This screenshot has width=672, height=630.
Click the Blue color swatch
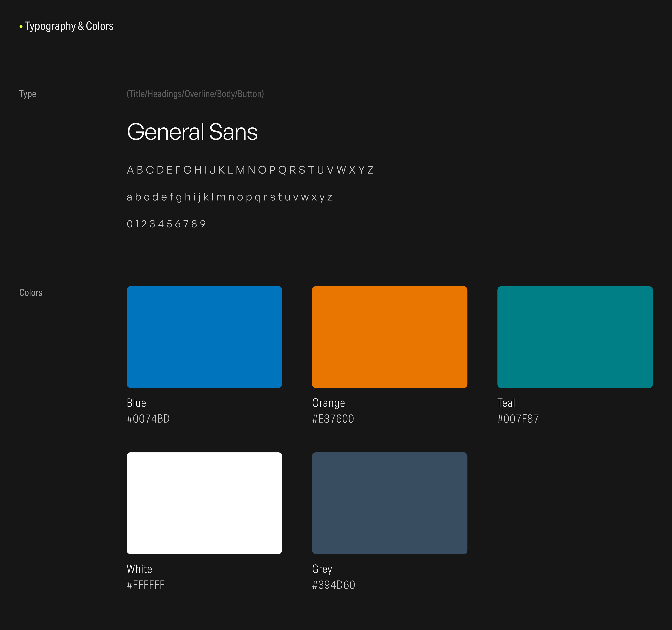pos(204,337)
